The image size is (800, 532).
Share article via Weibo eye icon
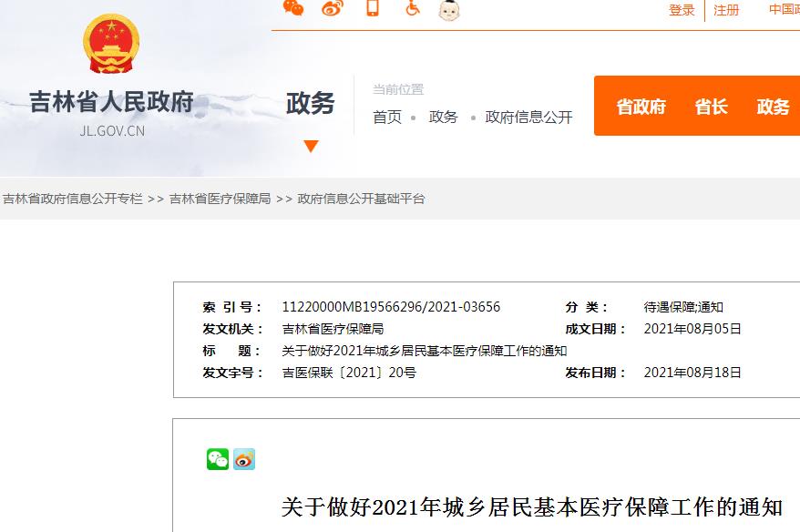click(x=244, y=459)
